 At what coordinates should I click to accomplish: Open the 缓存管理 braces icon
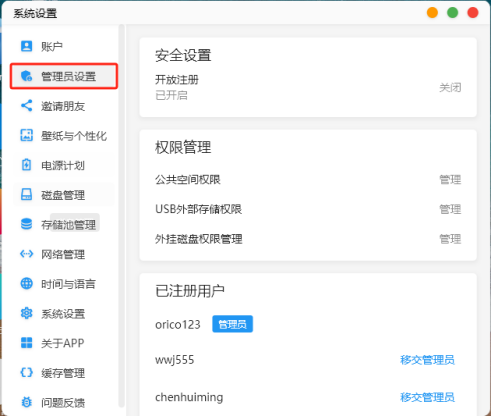pyautogui.click(x=27, y=373)
